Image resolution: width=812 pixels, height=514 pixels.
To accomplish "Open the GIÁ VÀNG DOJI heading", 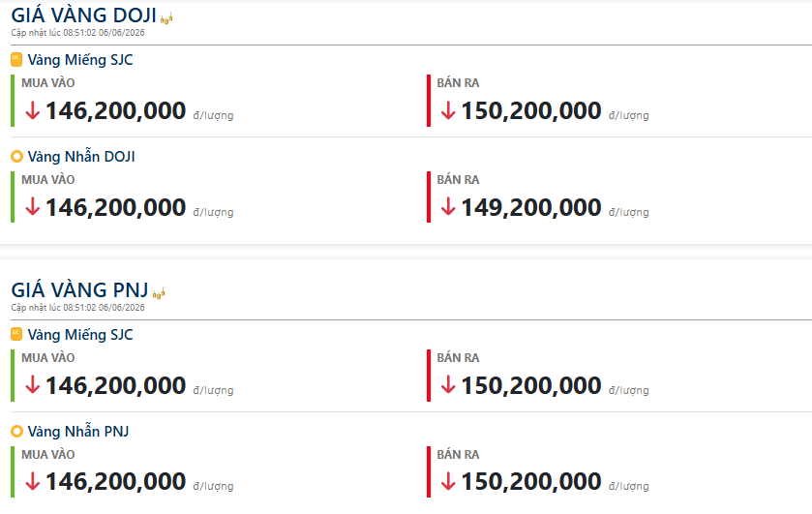I will (84, 15).
